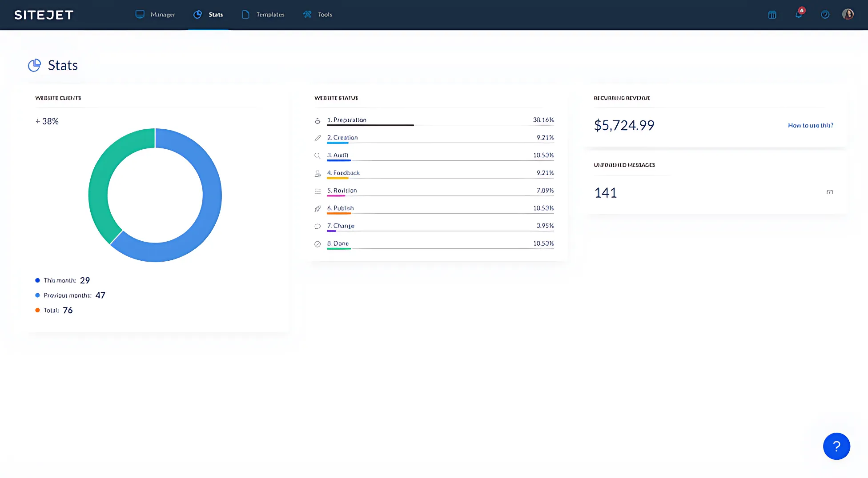Open the profile avatar menu
Screen dimensions: 868x478
coord(848,14)
